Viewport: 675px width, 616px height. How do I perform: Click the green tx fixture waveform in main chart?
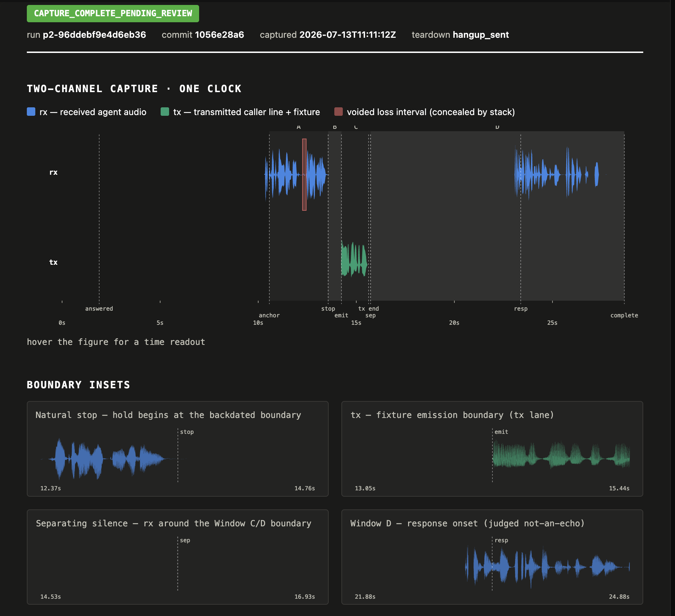click(354, 259)
